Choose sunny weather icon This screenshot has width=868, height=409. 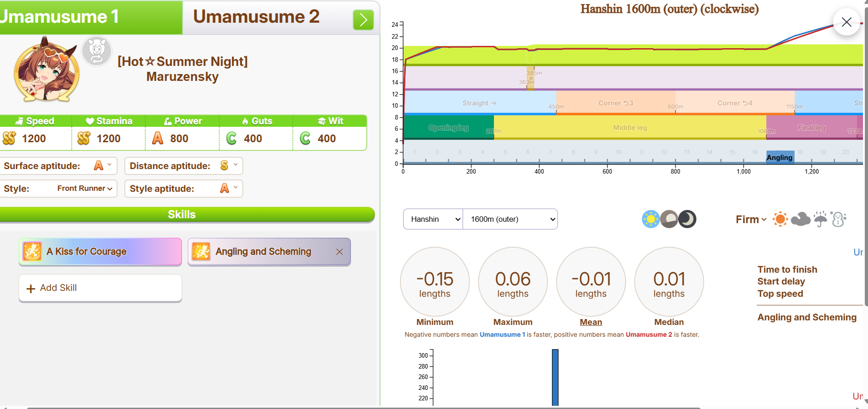pos(780,219)
